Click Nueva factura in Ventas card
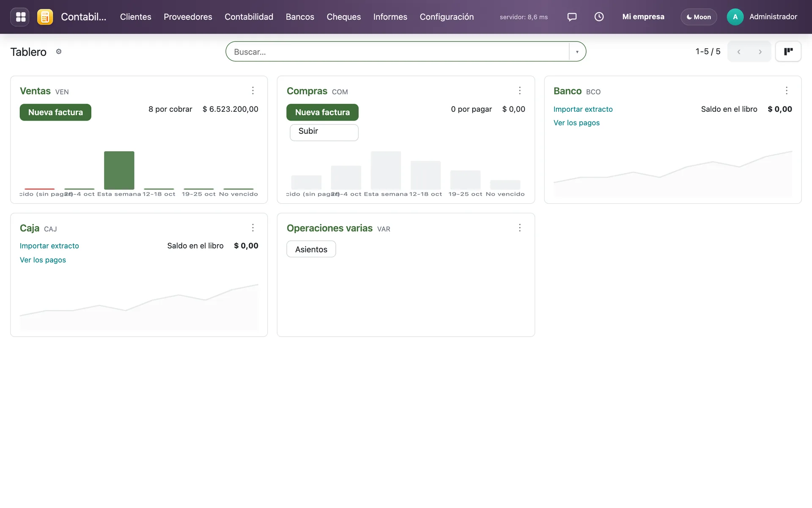This screenshot has height=508, width=812. tap(55, 112)
